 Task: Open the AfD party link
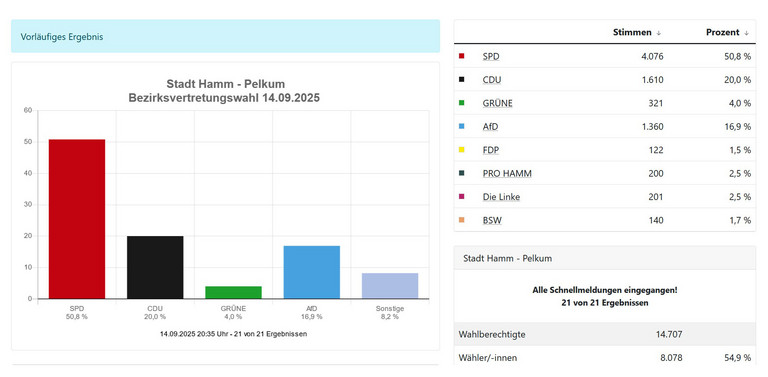[490, 127]
